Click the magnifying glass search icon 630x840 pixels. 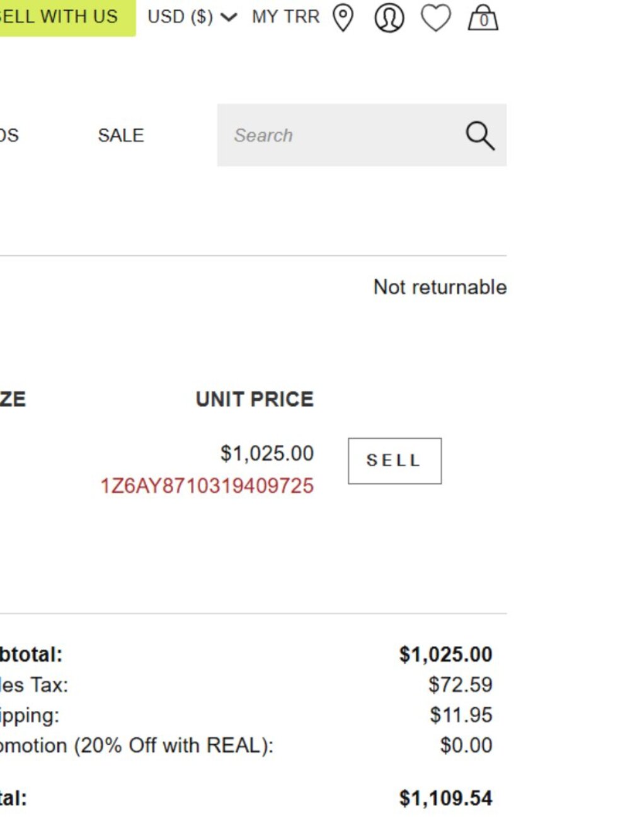coord(480,135)
